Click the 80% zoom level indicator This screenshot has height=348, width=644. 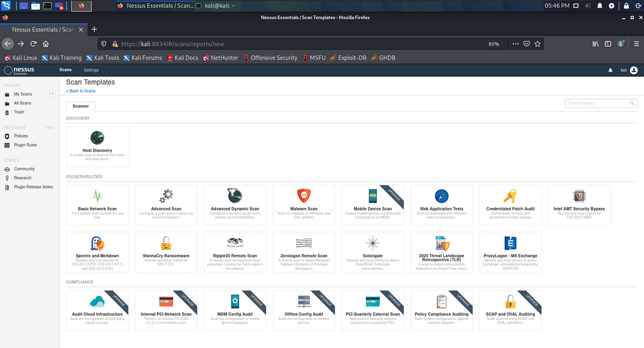point(494,44)
